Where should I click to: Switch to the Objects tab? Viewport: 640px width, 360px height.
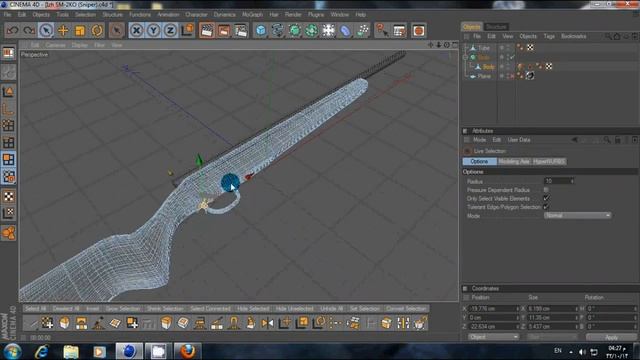472,27
